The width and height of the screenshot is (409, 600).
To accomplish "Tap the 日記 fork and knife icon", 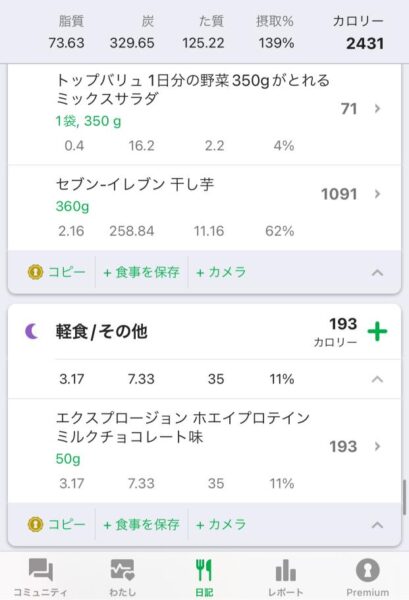I will [204, 570].
